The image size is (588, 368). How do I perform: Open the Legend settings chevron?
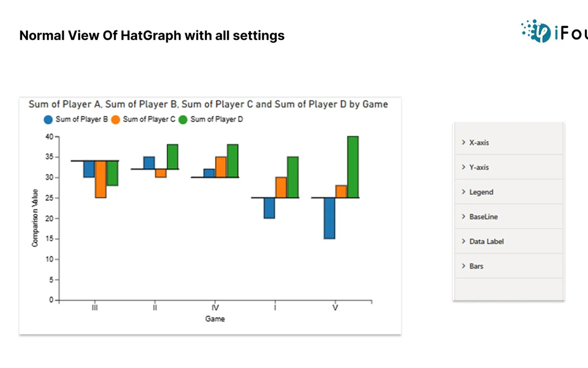point(463,192)
